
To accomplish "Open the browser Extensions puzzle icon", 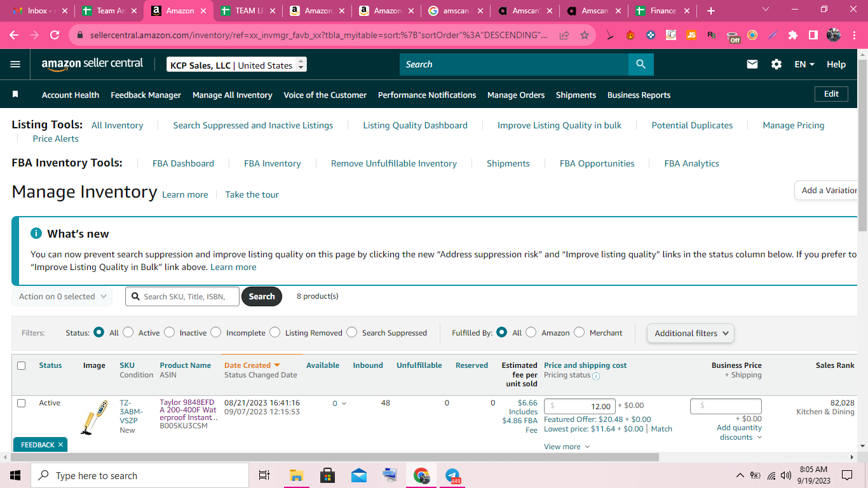I will pos(792,35).
